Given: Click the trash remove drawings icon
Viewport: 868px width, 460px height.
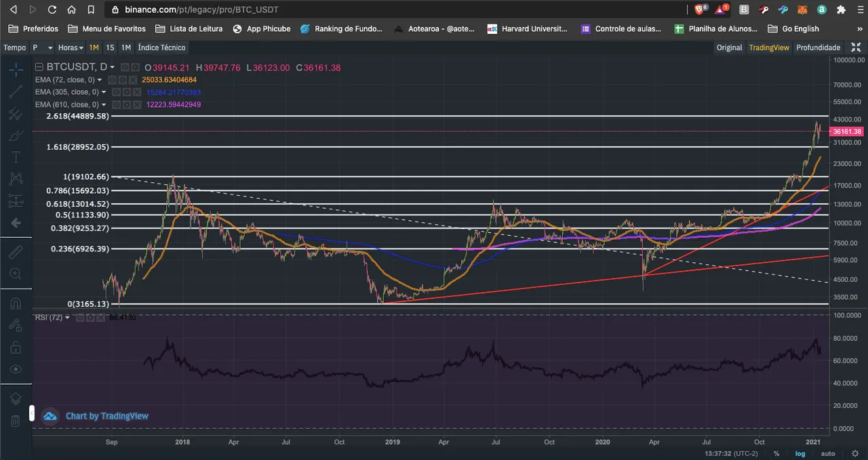Looking at the screenshot, I should [x=16, y=421].
